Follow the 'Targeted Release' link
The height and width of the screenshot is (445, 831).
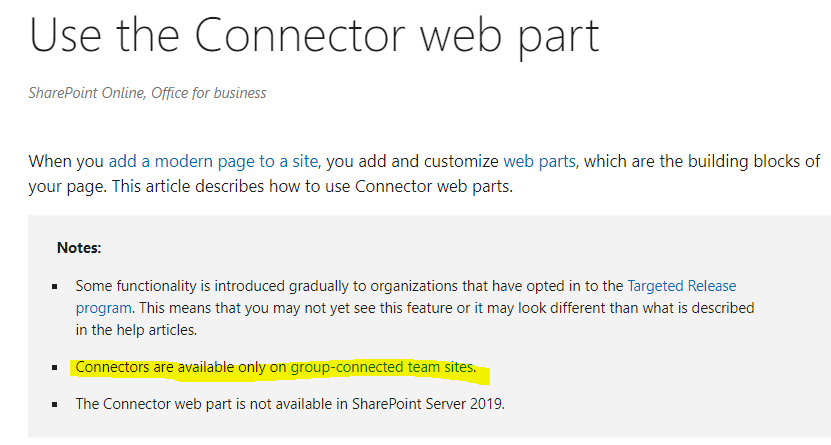click(x=682, y=286)
